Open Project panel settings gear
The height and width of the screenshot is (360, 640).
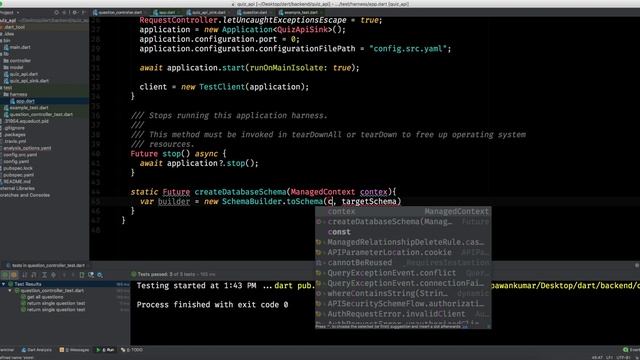75,13
